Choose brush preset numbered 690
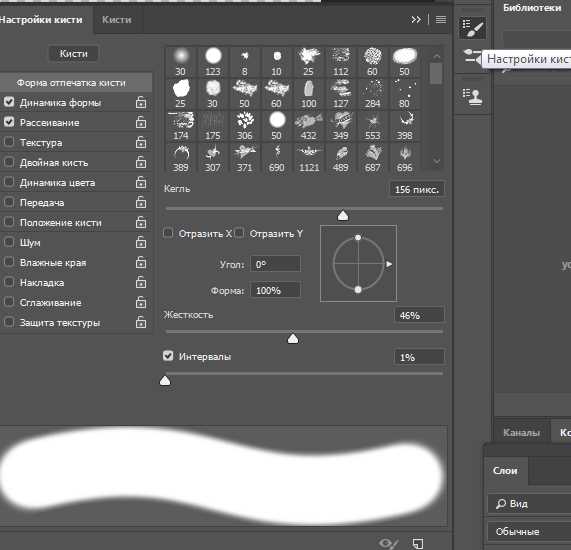Viewport: 571px width, 550px height. (277, 158)
